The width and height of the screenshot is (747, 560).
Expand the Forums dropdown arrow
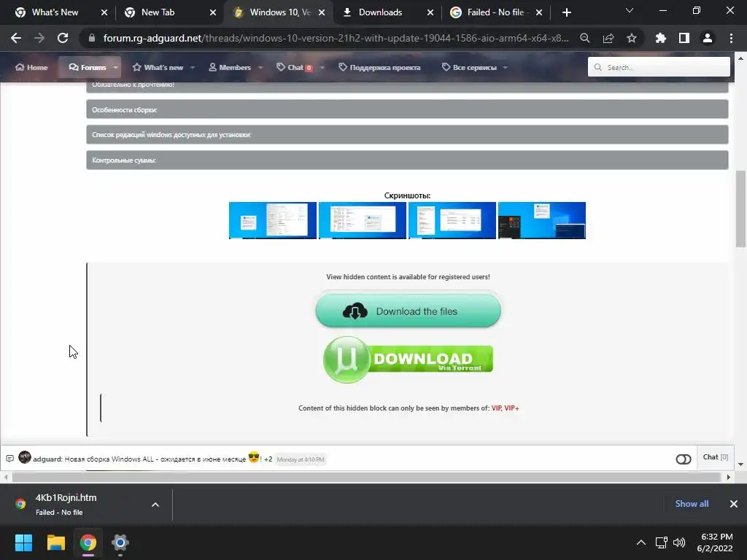115,68
